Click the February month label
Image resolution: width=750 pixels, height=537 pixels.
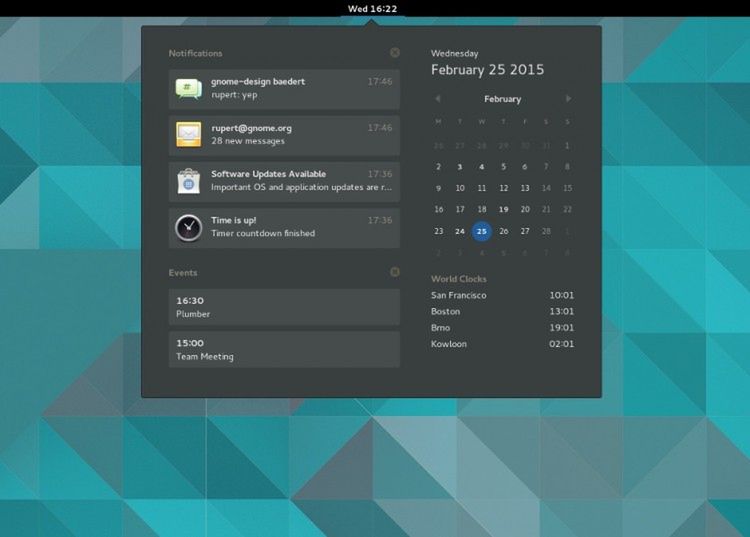[x=502, y=99]
